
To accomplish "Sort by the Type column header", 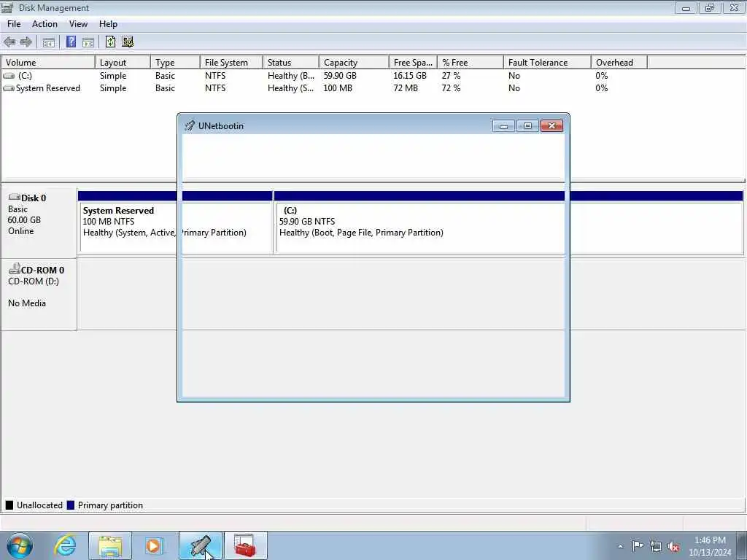I will coord(175,63).
